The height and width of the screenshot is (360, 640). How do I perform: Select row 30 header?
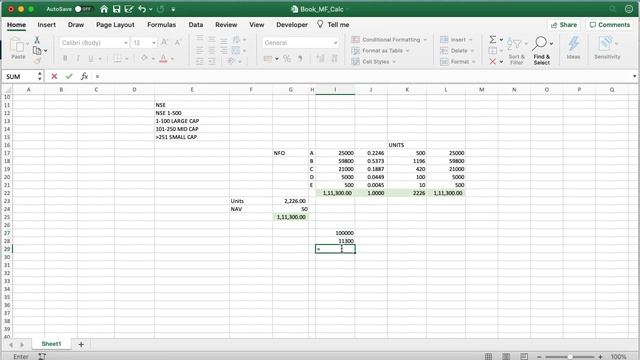(7, 257)
